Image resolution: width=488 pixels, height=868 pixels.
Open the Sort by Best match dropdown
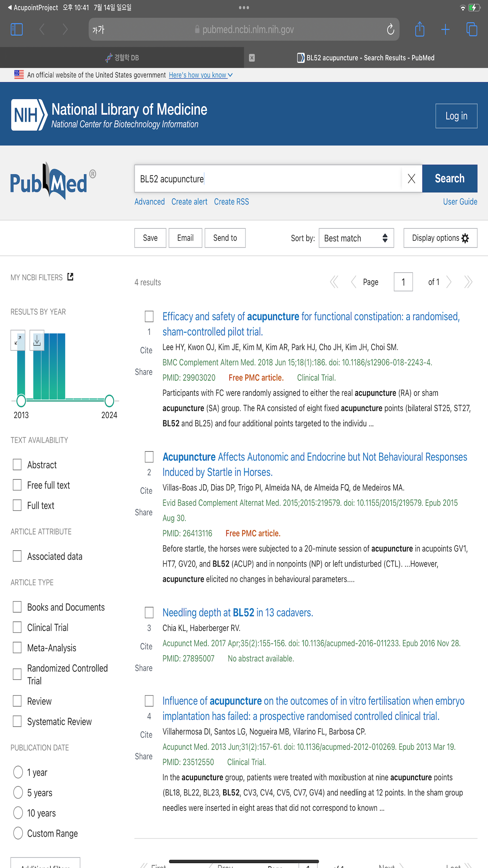[356, 238]
